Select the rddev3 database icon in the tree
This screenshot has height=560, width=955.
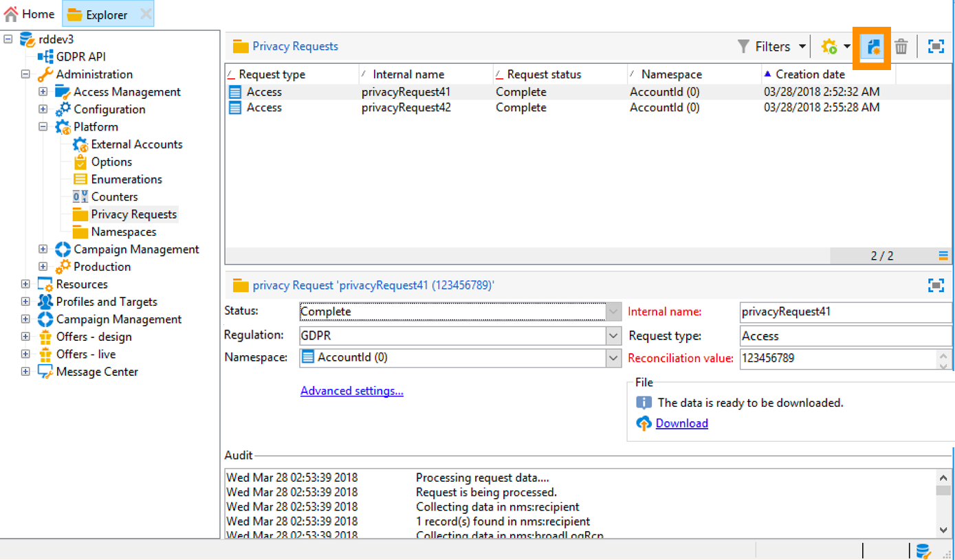click(28, 39)
